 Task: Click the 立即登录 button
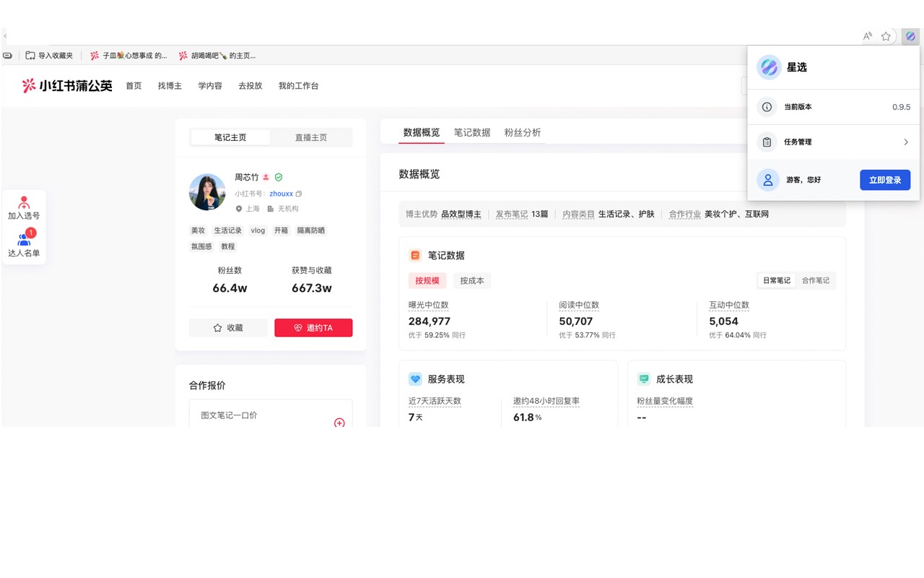(x=885, y=180)
